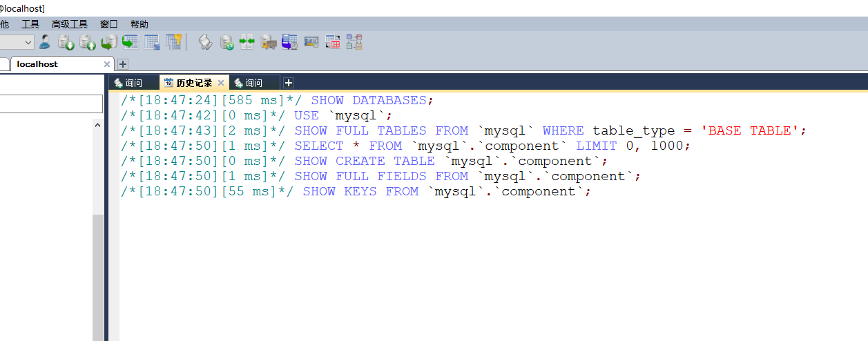The height and width of the screenshot is (341, 868).
Task: Switch to the second 询问 query tab
Action: (x=253, y=83)
